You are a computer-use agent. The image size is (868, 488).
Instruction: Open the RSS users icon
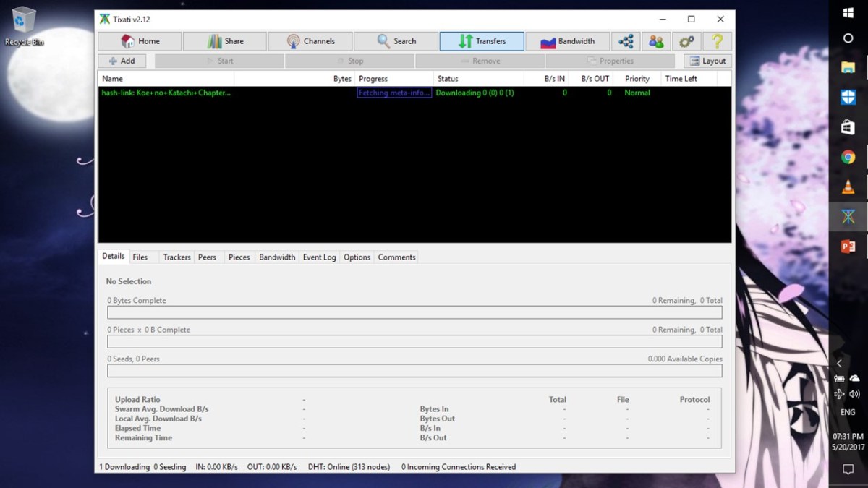pyautogui.click(x=656, y=41)
